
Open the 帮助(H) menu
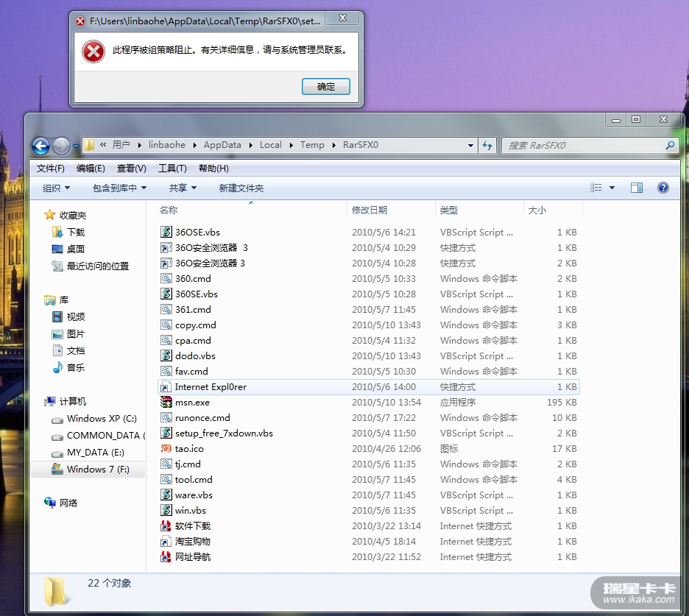(x=213, y=169)
